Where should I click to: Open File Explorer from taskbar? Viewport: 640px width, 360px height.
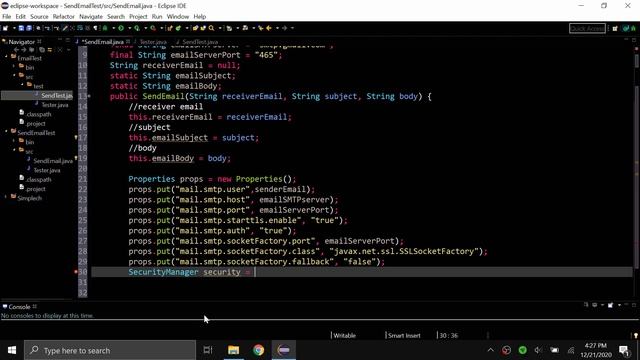[x=233, y=350]
